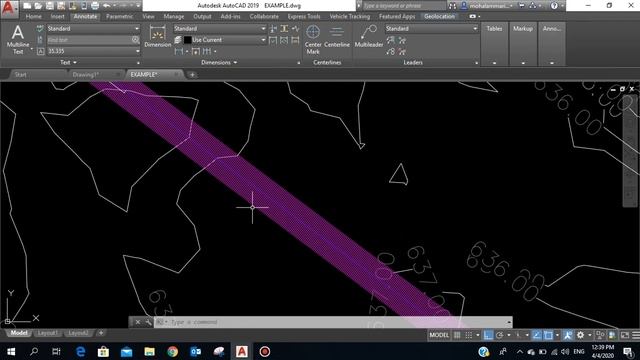Switch to the Manage ribbon tab
The width and height of the screenshot is (640, 360).
[174, 16]
